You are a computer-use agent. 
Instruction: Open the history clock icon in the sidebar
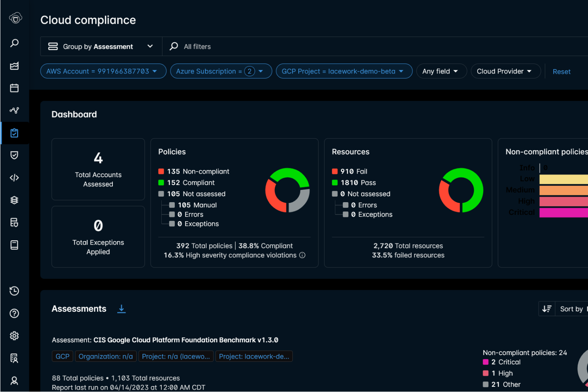pyautogui.click(x=14, y=291)
